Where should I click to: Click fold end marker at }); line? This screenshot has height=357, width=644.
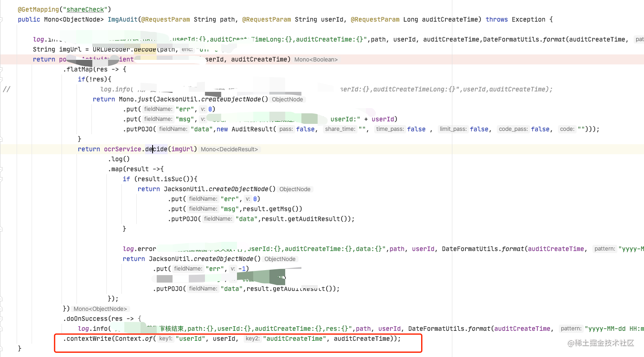[x=1, y=299]
